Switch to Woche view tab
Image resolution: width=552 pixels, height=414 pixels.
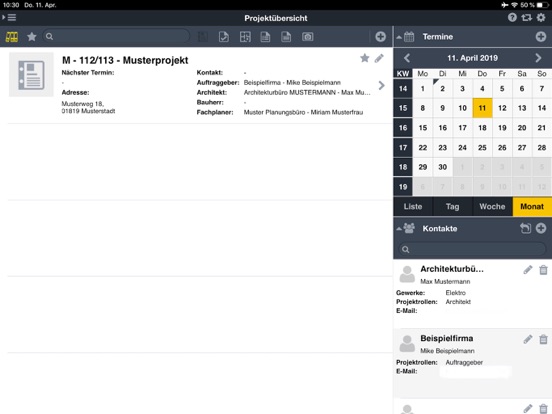point(493,207)
